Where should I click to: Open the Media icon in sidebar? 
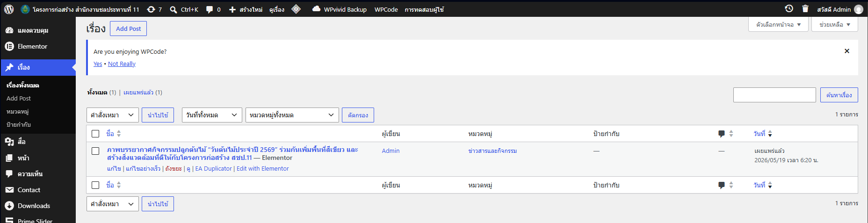click(9, 141)
